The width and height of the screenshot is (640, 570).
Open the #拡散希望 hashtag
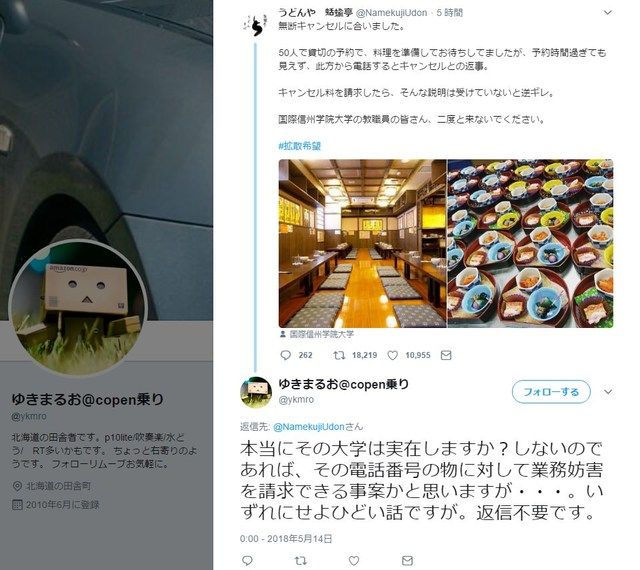pyautogui.click(x=300, y=146)
